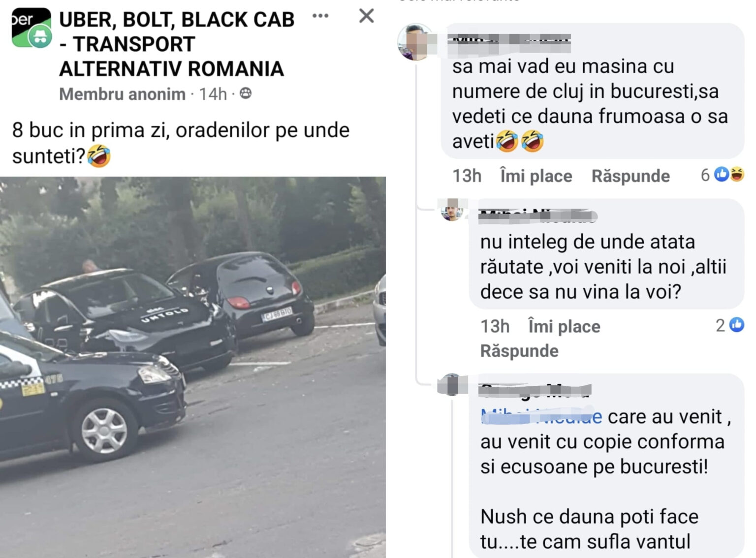
Task: Click the Membru anonim author label
Action: coord(123,93)
